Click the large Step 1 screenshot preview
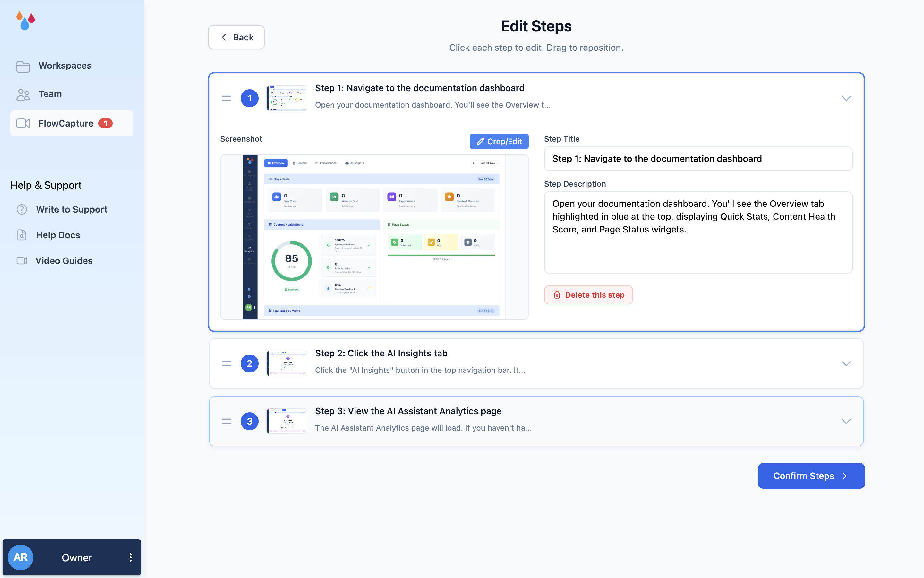This screenshot has width=924, height=578. click(374, 237)
